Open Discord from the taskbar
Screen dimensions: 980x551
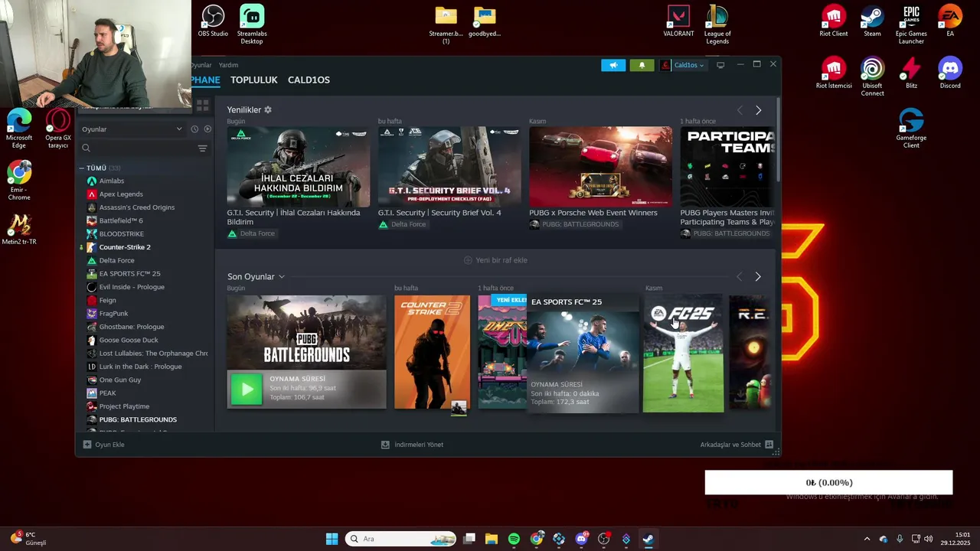581,539
